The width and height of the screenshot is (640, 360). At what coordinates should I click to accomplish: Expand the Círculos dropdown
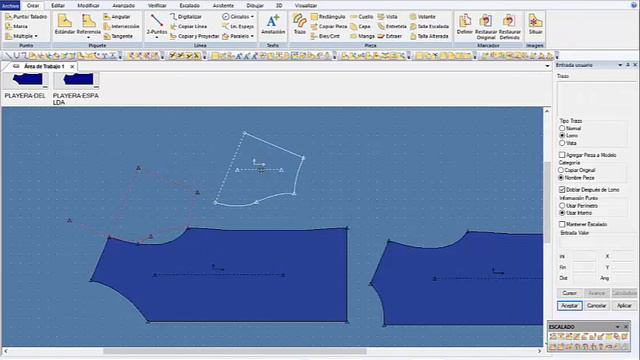coord(252,17)
